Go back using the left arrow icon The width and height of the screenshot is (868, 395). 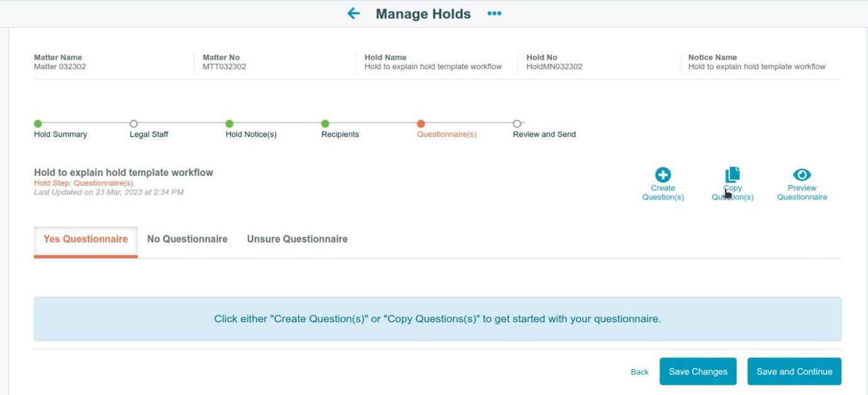pos(354,13)
